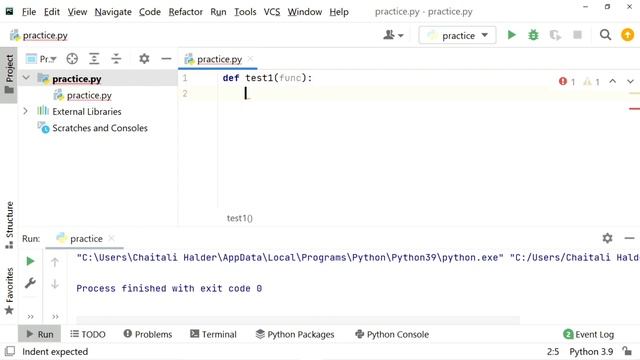Screen dimensions: 640x360
Task: Click Expand All in Project panel
Action: click(x=94, y=59)
